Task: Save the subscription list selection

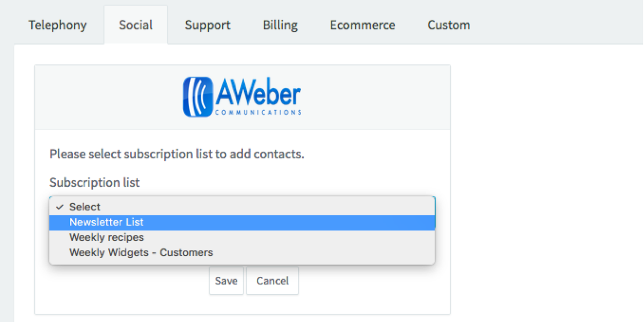Action: tap(226, 281)
